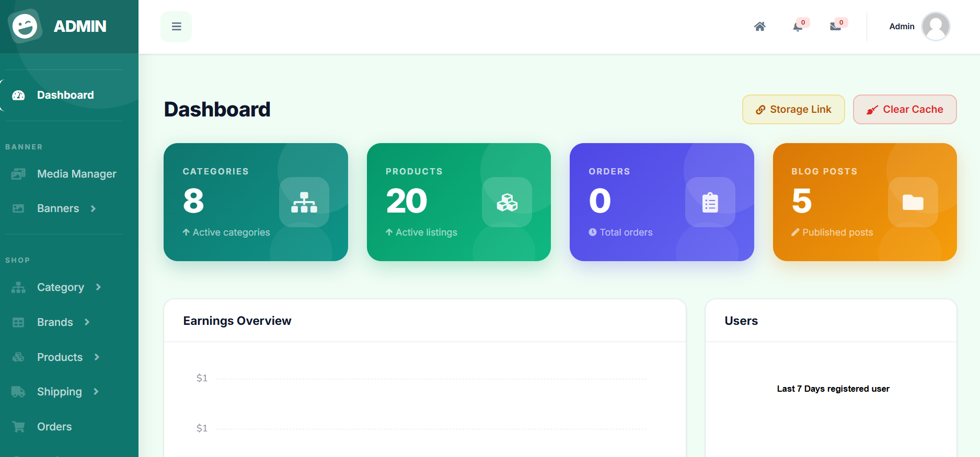Screen dimensions: 980x457
Task: Click the 'Users' panel heading
Action: point(741,321)
